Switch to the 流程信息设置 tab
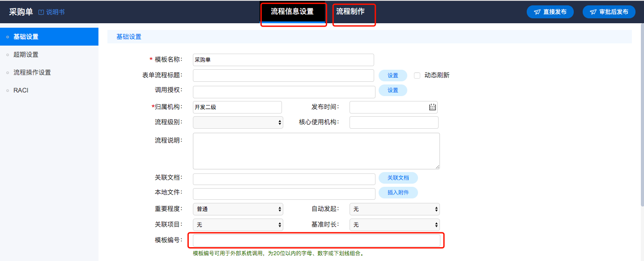This screenshot has height=261, width=644. tap(292, 12)
